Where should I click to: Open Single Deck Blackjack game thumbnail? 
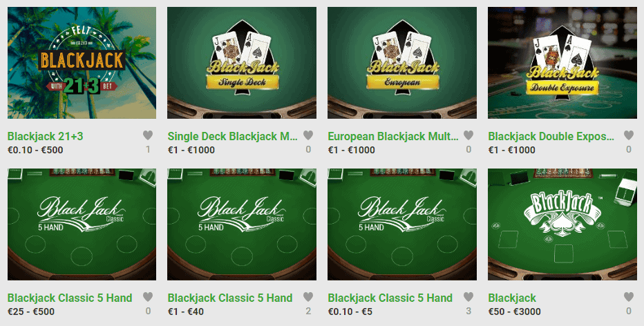[x=242, y=63]
